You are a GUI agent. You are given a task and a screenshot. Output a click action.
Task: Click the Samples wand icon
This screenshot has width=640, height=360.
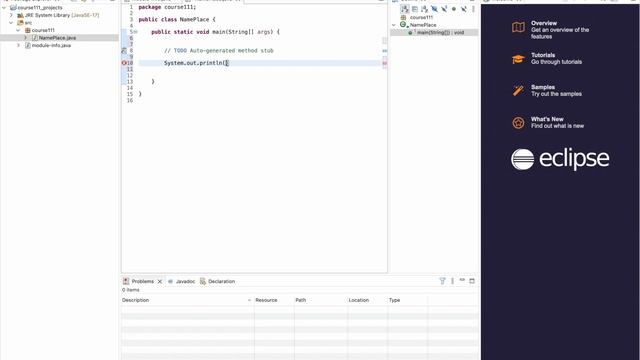[x=518, y=90]
